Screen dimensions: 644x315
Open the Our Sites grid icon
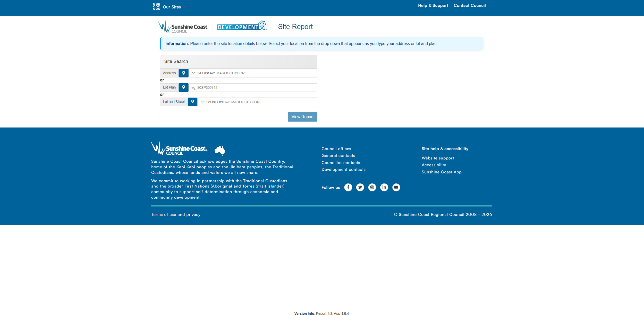pyautogui.click(x=157, y=6)
